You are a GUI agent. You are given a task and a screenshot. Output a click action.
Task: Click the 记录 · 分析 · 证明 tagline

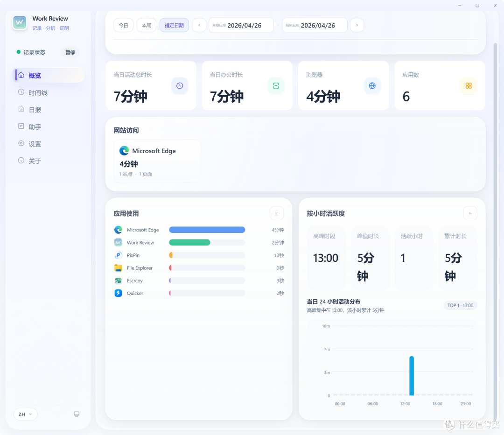pyautogui.click(x=50, y=28)
